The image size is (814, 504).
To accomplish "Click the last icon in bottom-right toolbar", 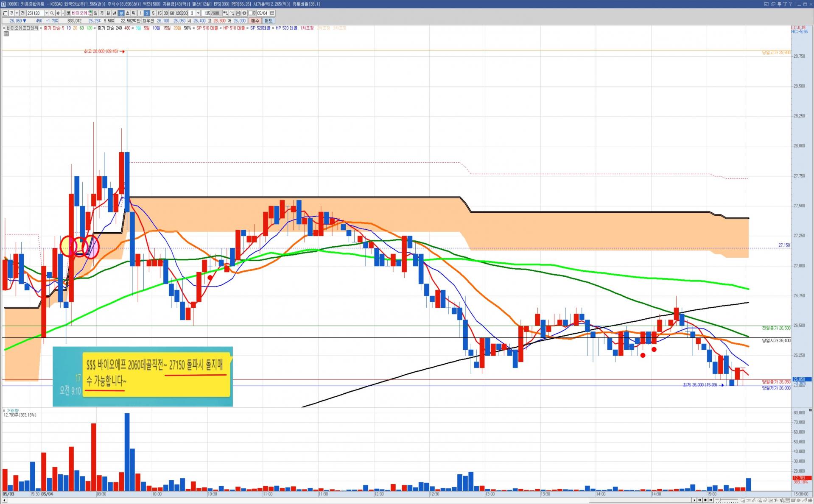I will (811, 501).
